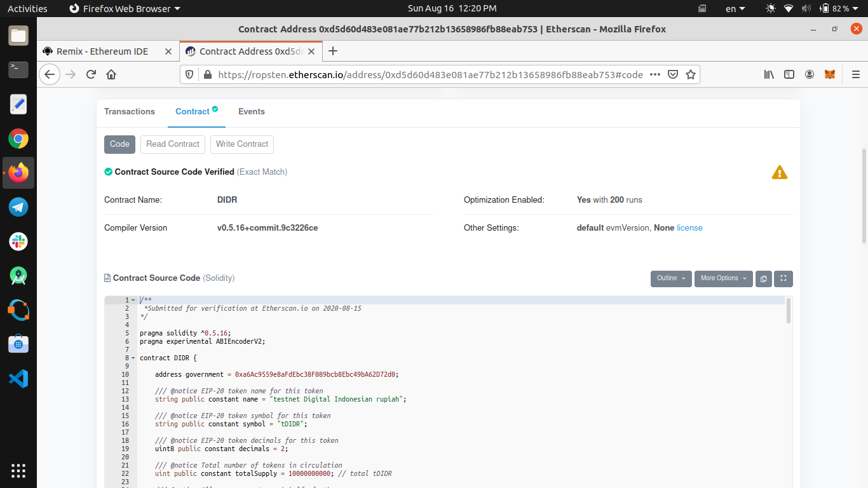Open the More Options dropdown
868x488 pixels.
pos(723,278)
